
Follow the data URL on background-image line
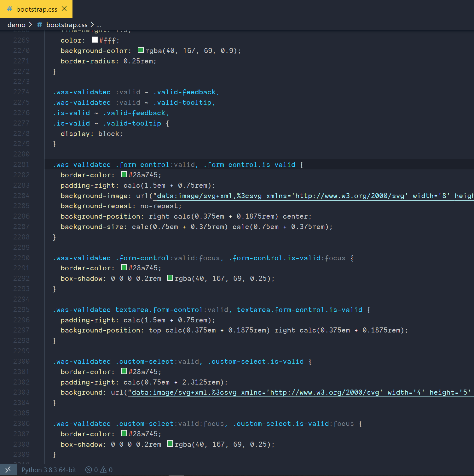click(313, 196)
